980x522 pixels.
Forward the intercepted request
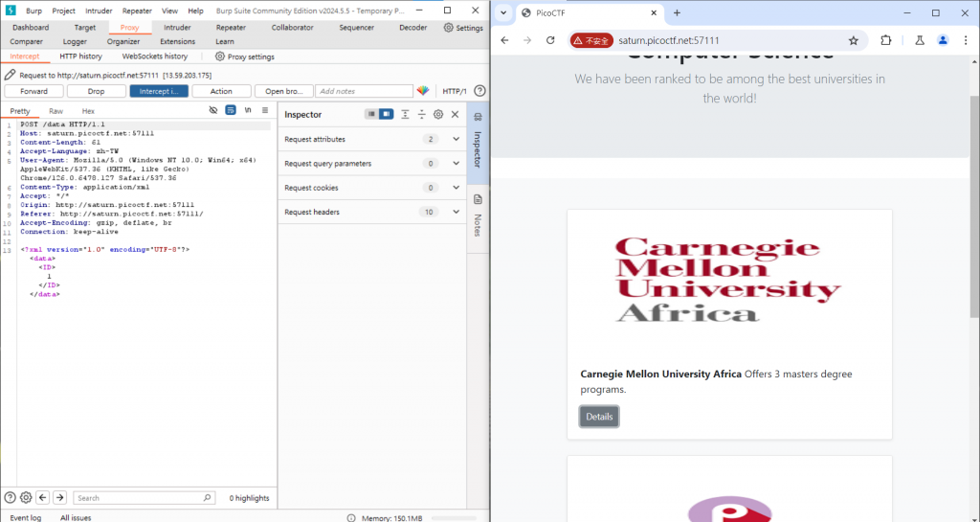[x=33, y=91]
